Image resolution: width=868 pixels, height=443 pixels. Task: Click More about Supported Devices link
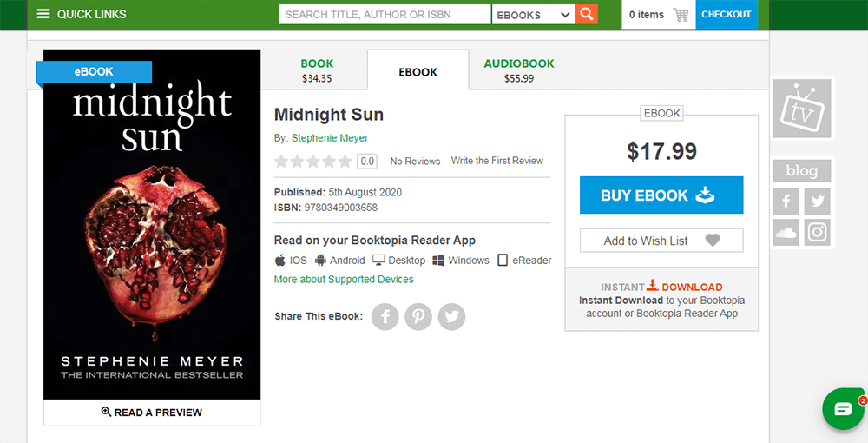[344, 280]
